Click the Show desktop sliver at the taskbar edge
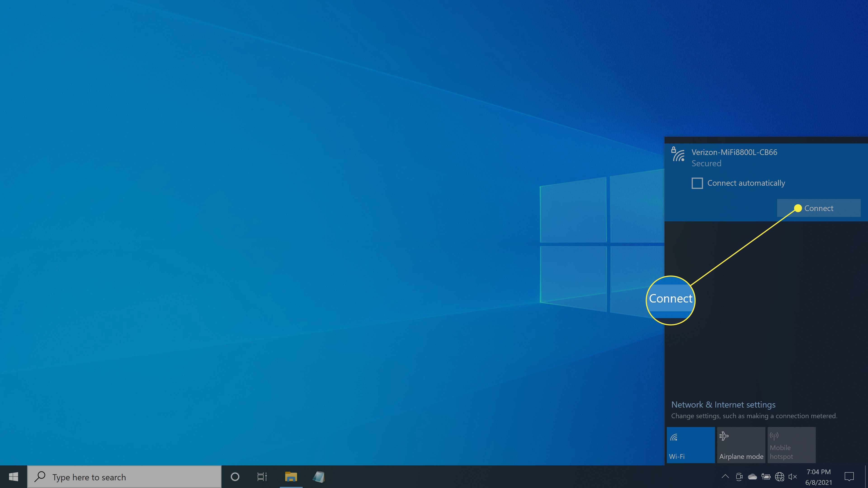The image size is (868, 488). click(866, 477)
